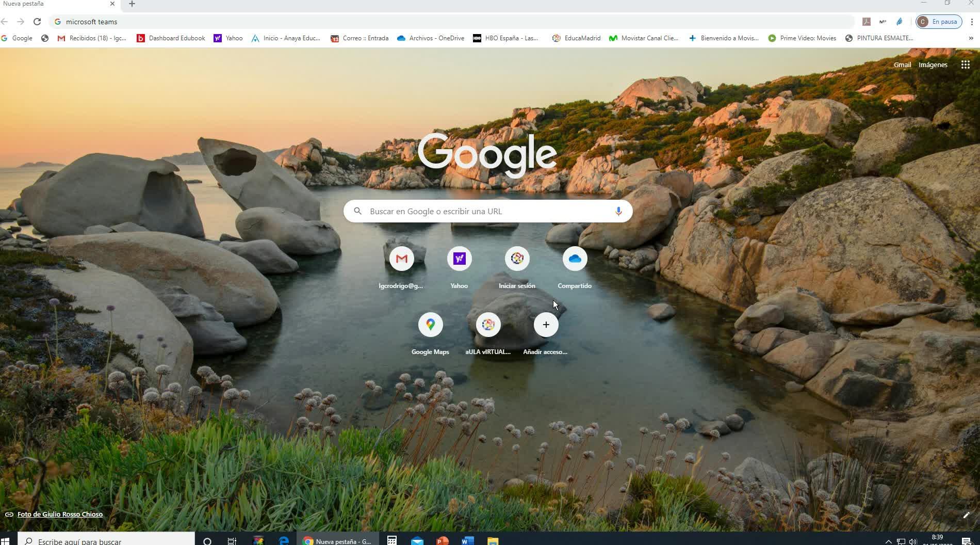This screenshot has height=545, width=980.
Task: Click the magnifier icon in the search box
Action: pos(357,211)
